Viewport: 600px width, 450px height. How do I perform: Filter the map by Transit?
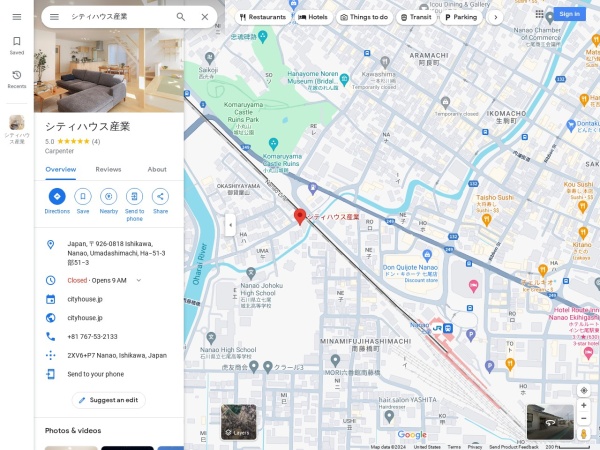tap(416, 17)
